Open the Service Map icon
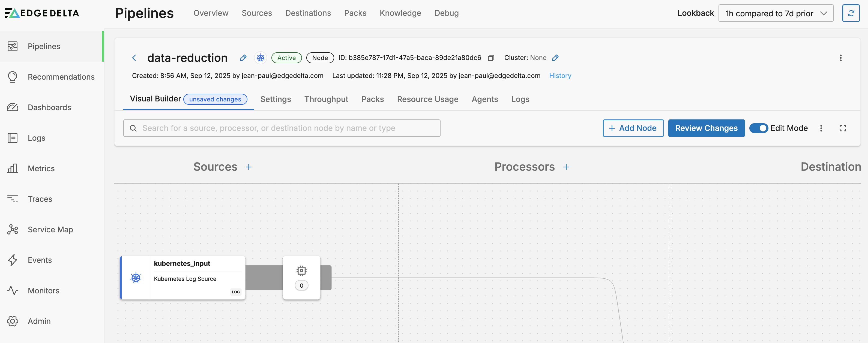The image size is (868, 343). [x=13, y=230]
